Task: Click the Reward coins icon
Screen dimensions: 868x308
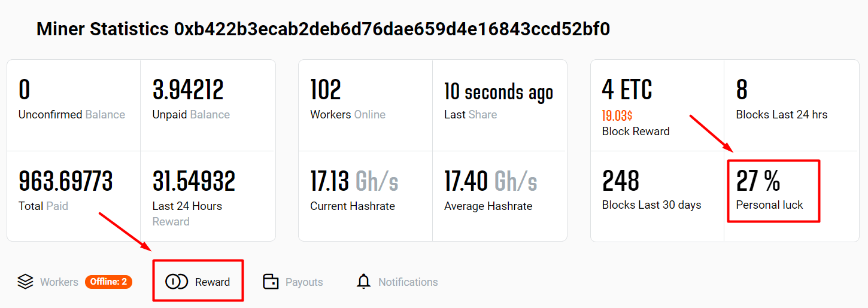Action: pos(177,282)
